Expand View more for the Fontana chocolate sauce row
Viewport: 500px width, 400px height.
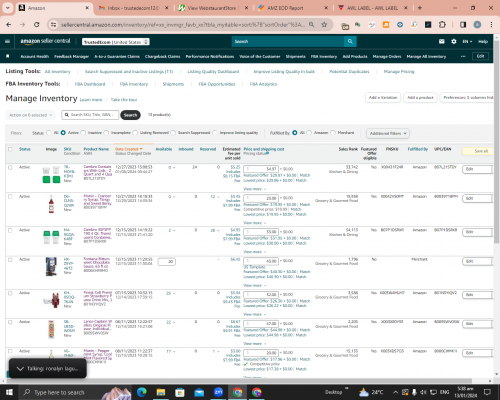click(254, 285)
